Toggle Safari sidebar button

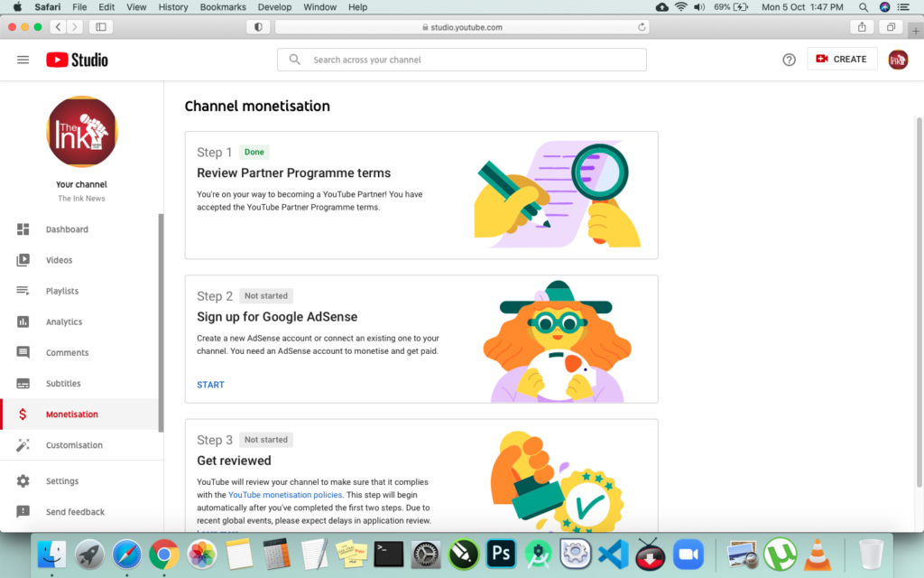[101, 27]
